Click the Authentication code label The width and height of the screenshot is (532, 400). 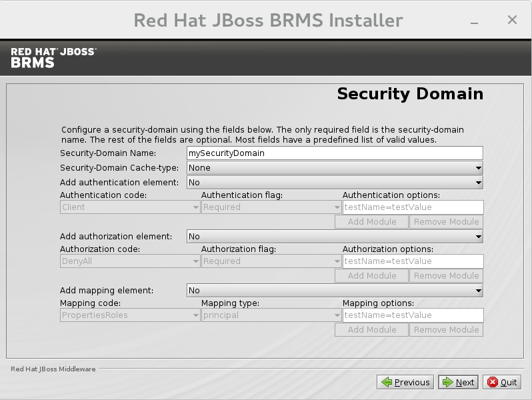103,195
